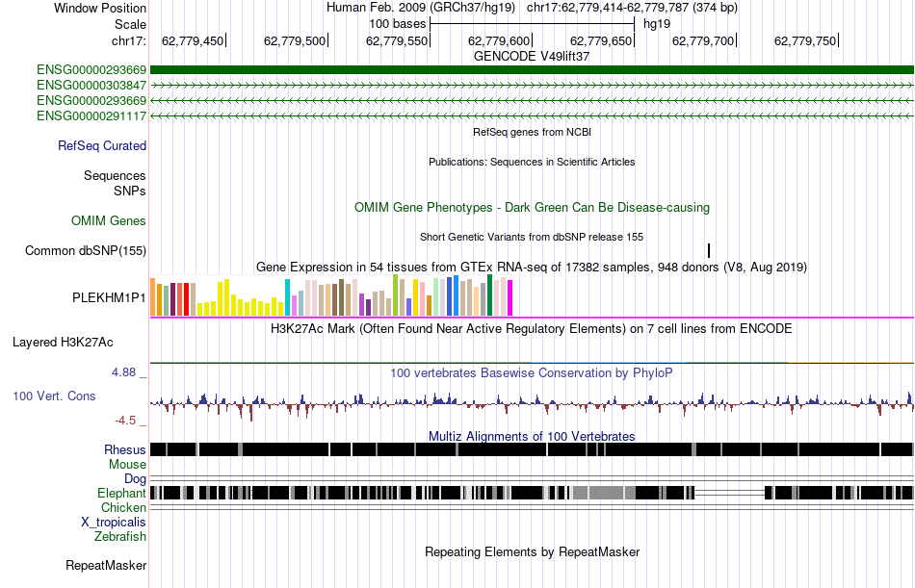Click the gray block in Elephant alignment

coord(604,493)
